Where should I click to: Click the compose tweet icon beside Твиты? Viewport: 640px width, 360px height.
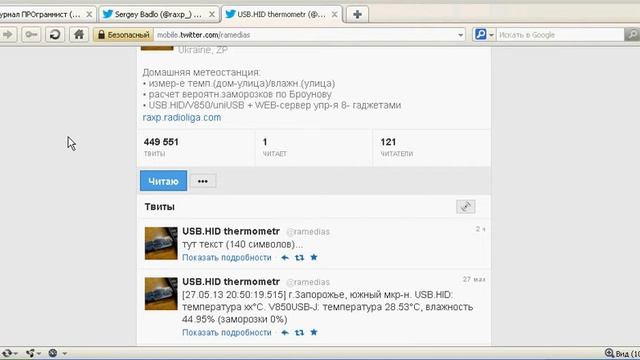pos(466,207)
